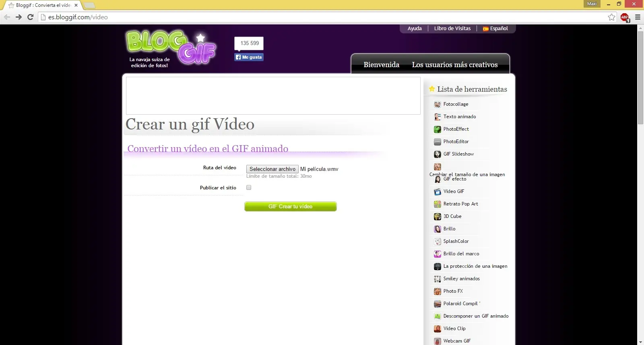Click the empty advertisement banner box
Screen dimensions: 644x345
(273, 96)
